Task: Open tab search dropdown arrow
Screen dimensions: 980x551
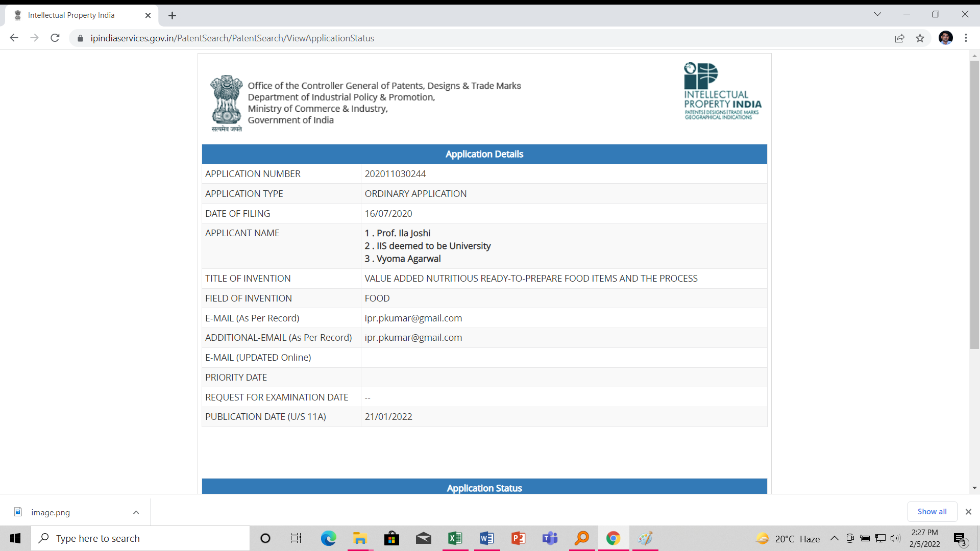Action: pyautogui.click(x=877, y=14)
